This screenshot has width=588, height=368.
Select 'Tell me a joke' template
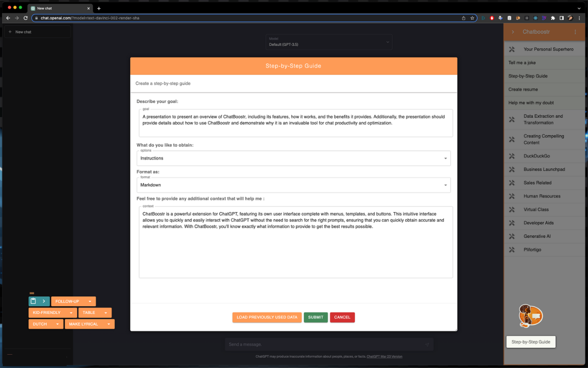(544, 63)
